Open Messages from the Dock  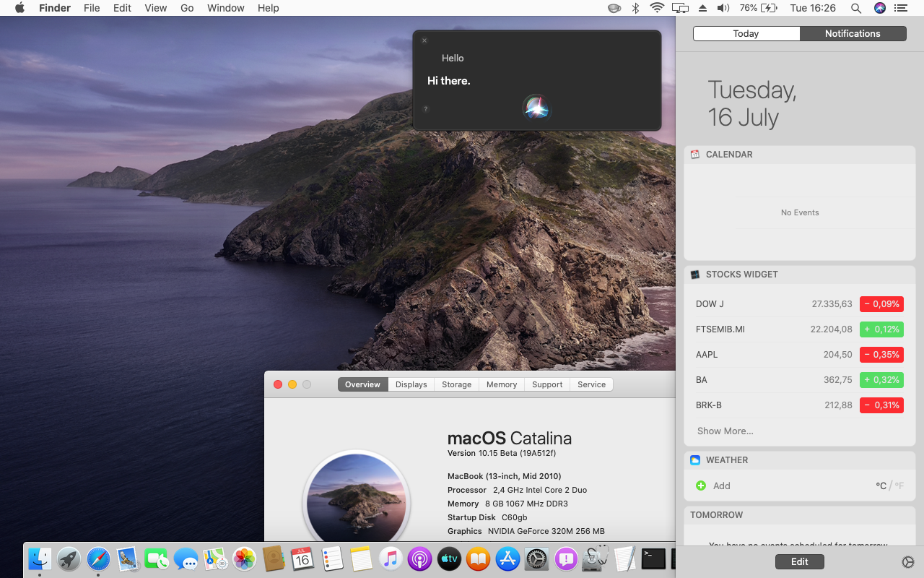186,558
